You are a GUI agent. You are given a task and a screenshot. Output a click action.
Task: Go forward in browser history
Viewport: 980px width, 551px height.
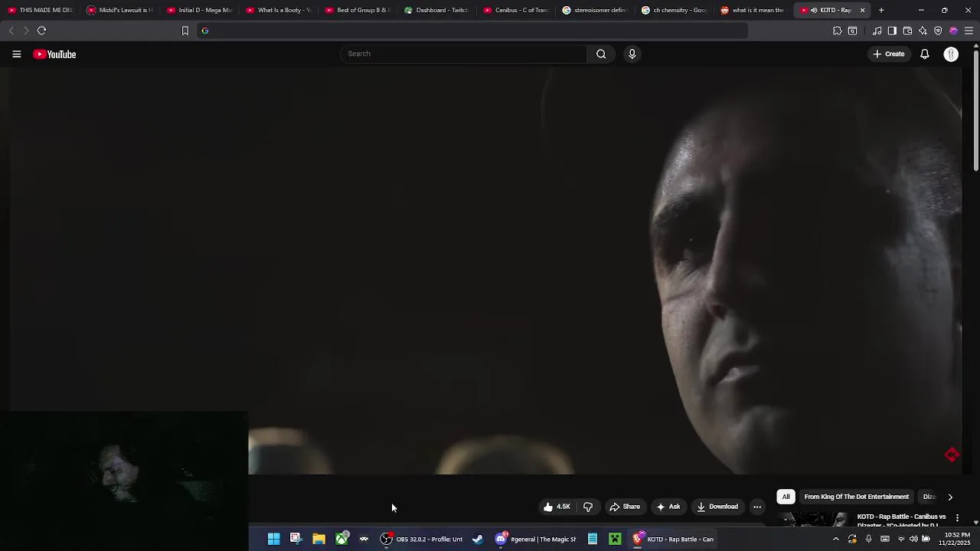(25, 31)
